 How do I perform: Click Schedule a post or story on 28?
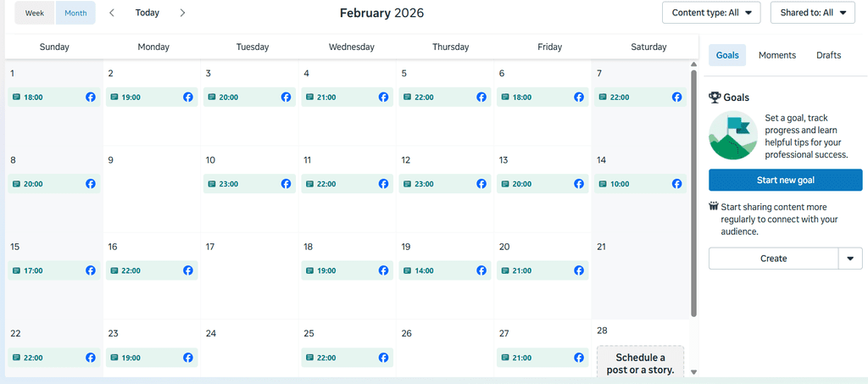pyautogui.click(x=640, y=363)
